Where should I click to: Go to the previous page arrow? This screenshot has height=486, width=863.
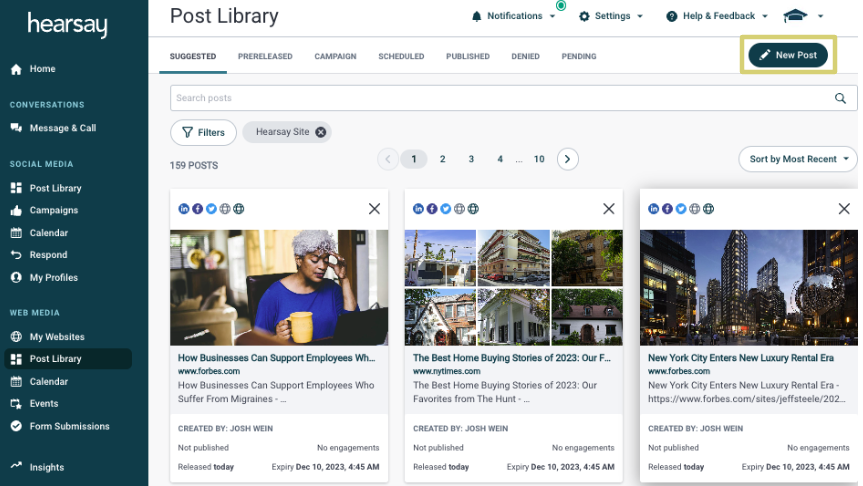[387, 159]
